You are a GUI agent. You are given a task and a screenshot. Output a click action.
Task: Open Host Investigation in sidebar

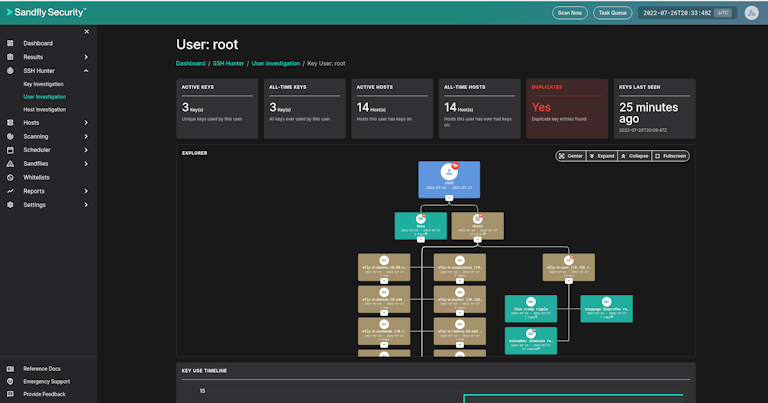(x=45, y=110)
